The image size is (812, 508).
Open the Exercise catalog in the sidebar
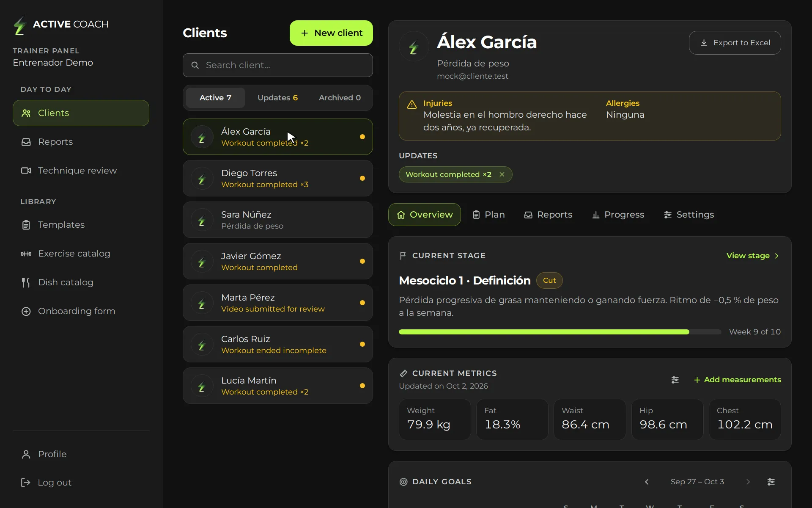[x=81, y=254]
